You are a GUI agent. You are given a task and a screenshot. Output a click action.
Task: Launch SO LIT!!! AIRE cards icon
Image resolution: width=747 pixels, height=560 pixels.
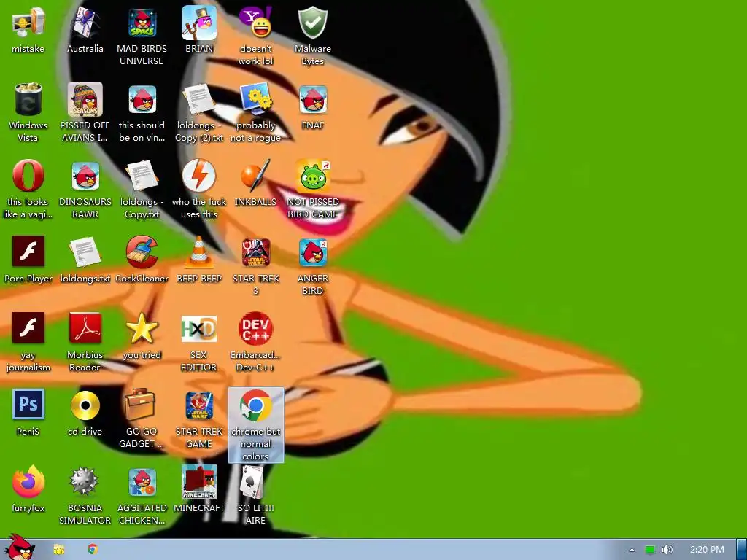[x=252, y=482]
